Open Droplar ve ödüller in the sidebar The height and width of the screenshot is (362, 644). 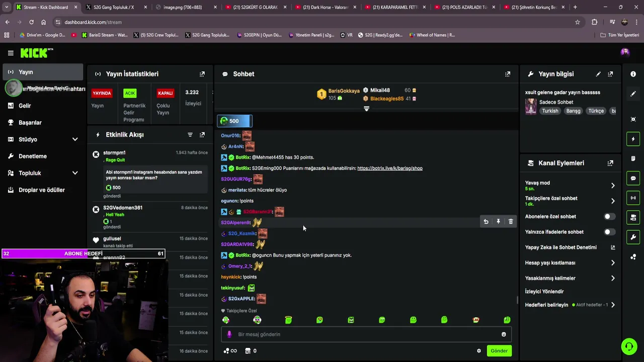pyautogui.click(x=43, y=190)
